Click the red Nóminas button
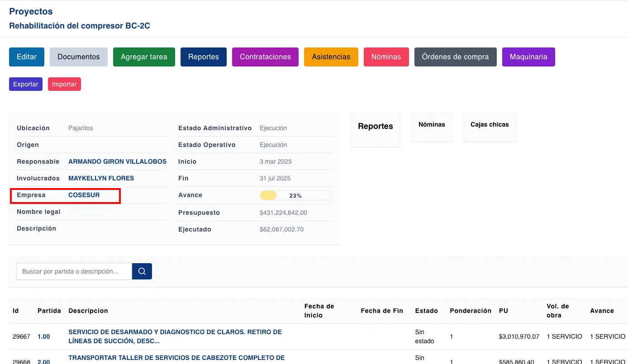Screen dimensions: 628x364 [386, 57]
